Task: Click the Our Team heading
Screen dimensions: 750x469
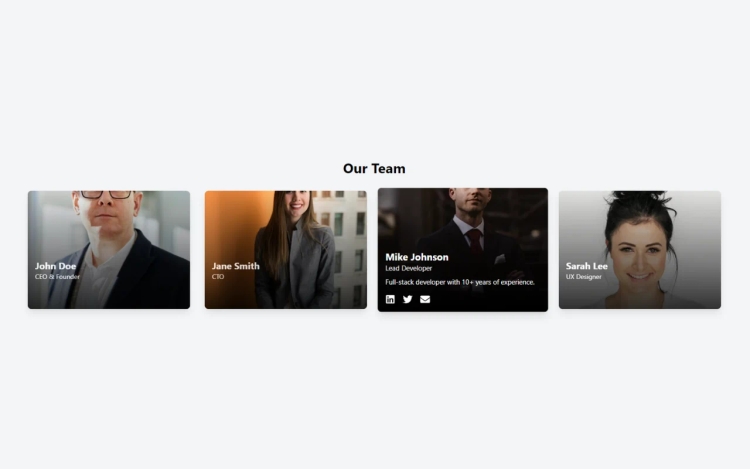Action: click(x=374, y=169)
